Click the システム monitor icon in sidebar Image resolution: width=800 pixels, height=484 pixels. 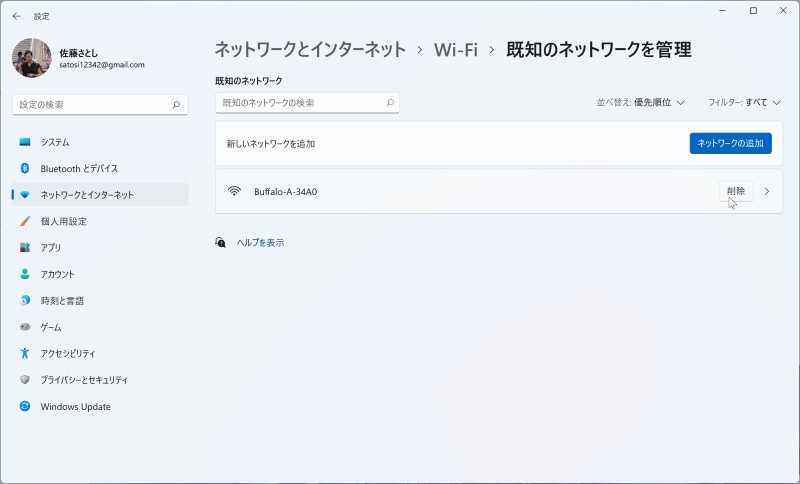pyautogui.click(x=25, y=142)
